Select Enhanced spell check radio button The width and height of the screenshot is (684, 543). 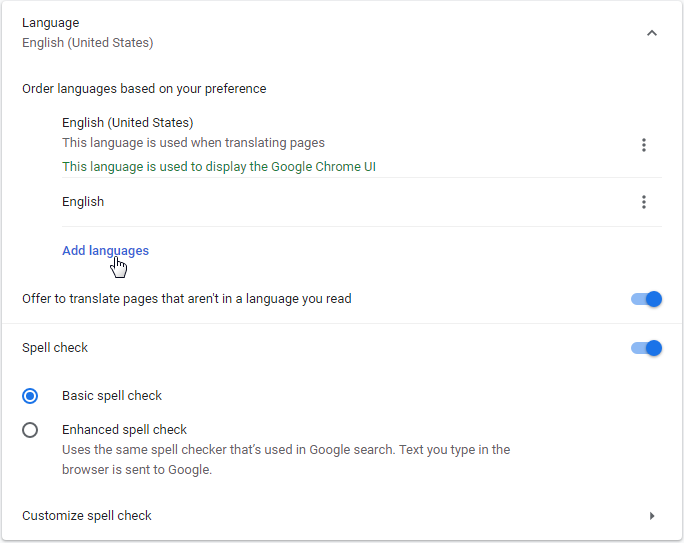coord(30,430)
